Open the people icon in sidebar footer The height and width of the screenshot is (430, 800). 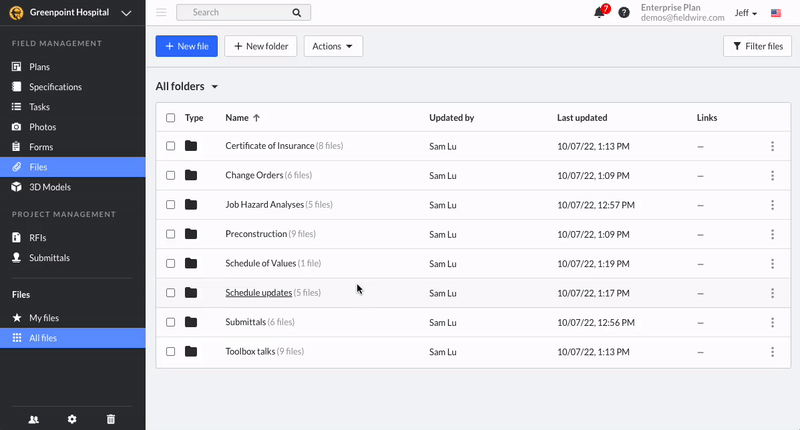coord(34,419)
